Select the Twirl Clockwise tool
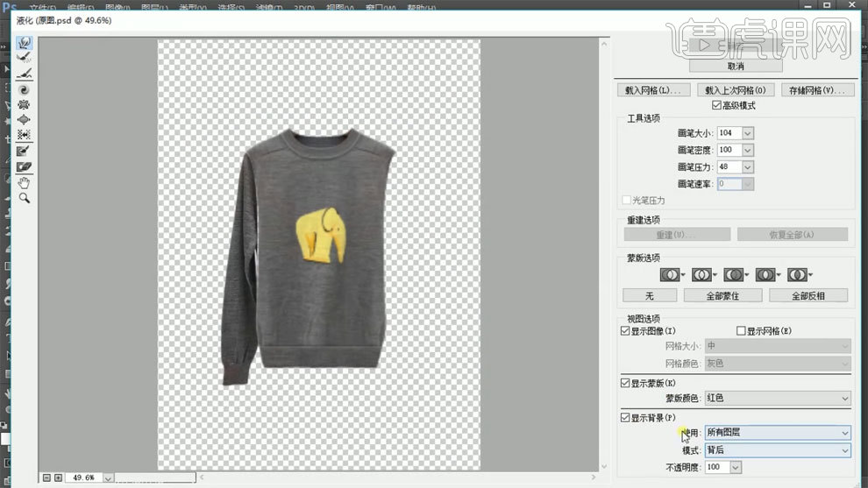 click(24, 89)
